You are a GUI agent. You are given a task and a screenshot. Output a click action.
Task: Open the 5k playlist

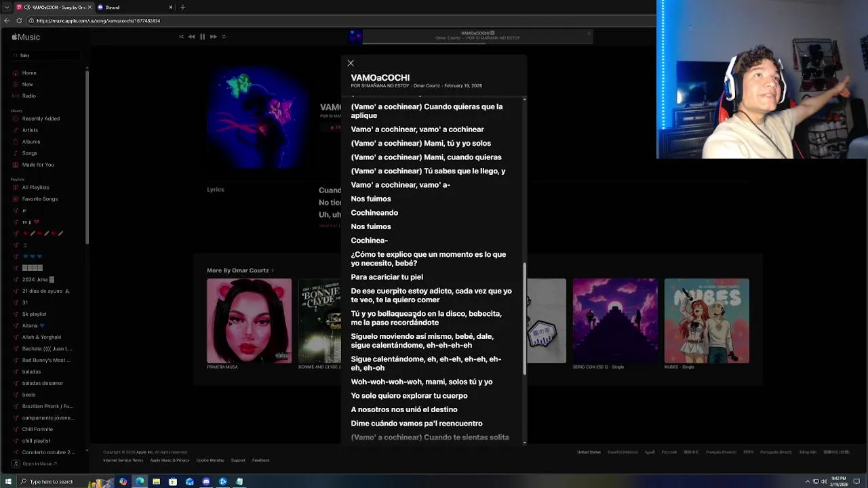click(34, 314)
